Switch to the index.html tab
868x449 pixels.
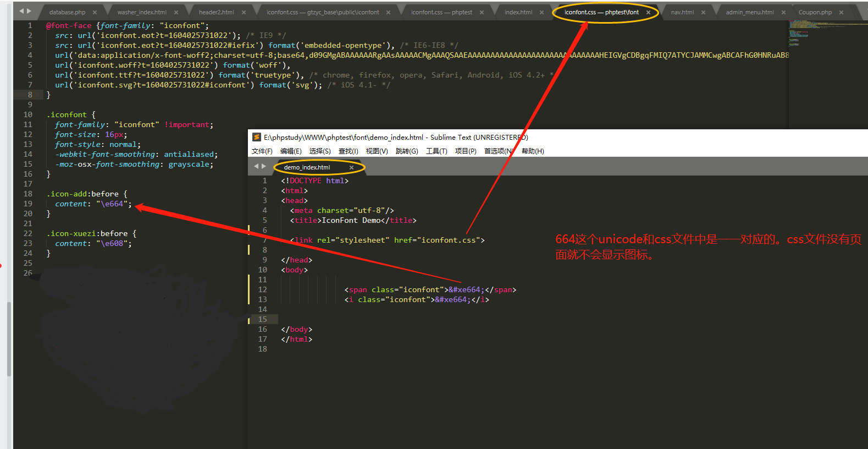518,12
